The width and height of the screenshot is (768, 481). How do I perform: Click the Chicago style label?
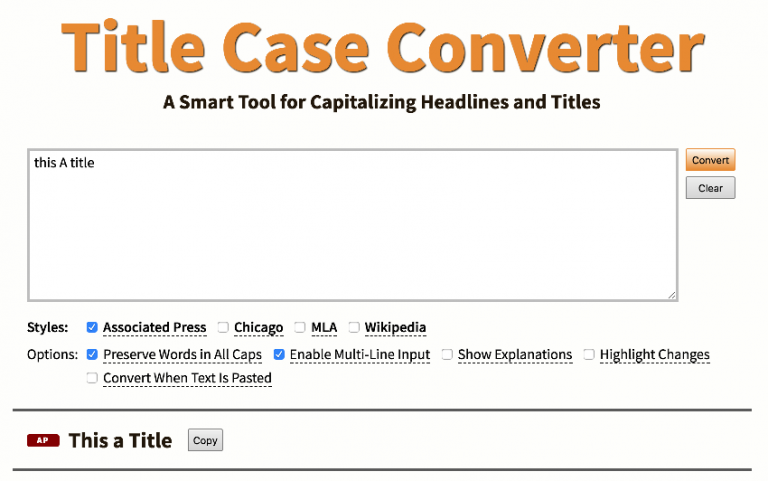(x=259, y=327)
